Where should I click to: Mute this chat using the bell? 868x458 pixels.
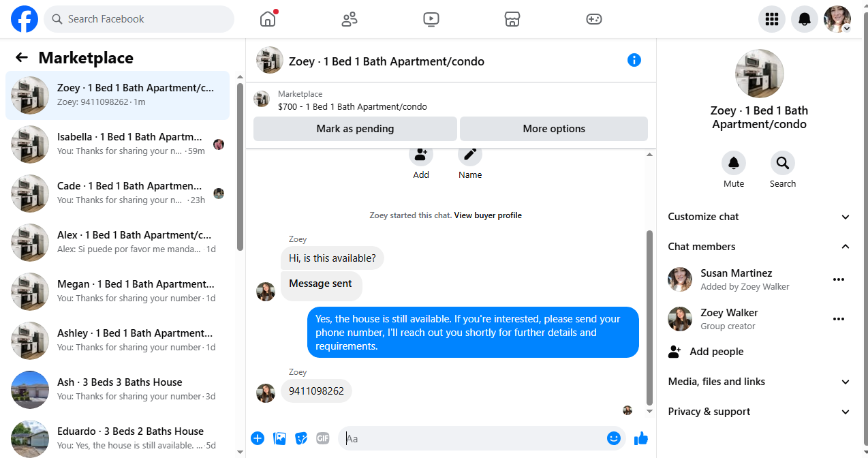(734, 163)
